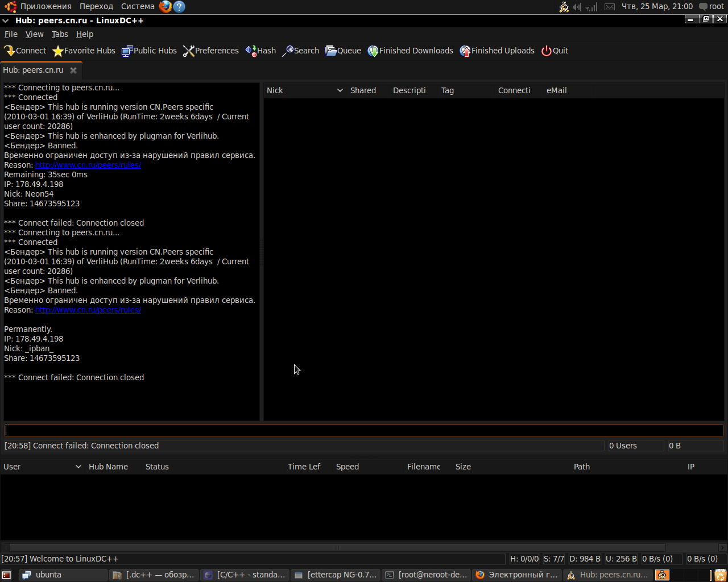Switch to Электронный Firefox taskbar window
The image size is (728, 582).
click(517, 575)
